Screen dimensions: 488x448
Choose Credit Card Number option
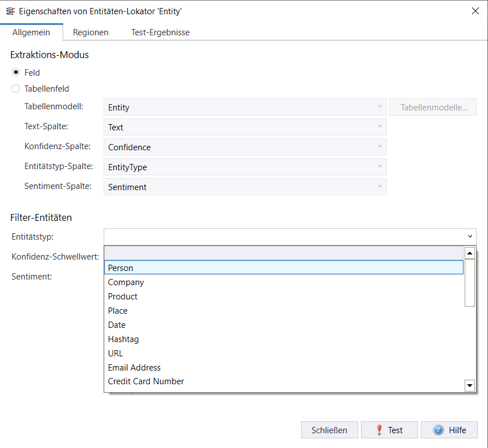146,381
